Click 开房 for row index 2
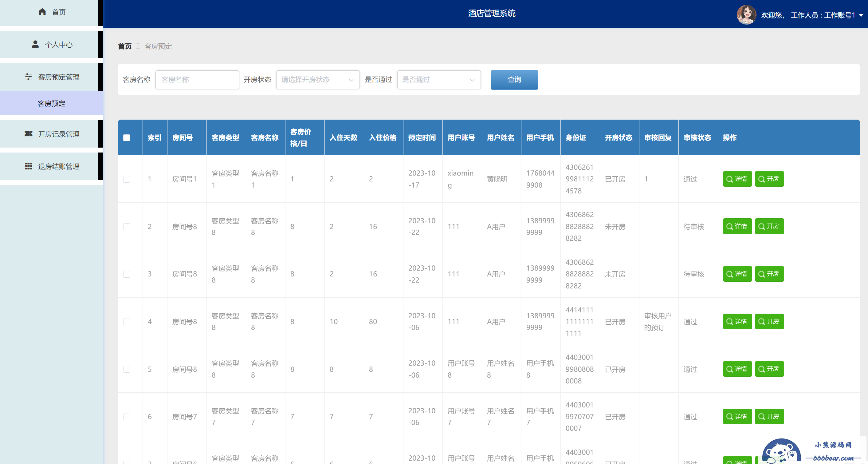Screen dimensions: 868x464 coord(769,226)
